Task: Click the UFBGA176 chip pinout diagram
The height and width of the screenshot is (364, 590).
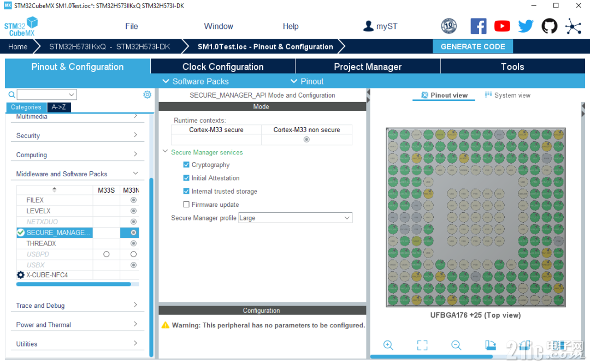Action: tap(476, 217)
